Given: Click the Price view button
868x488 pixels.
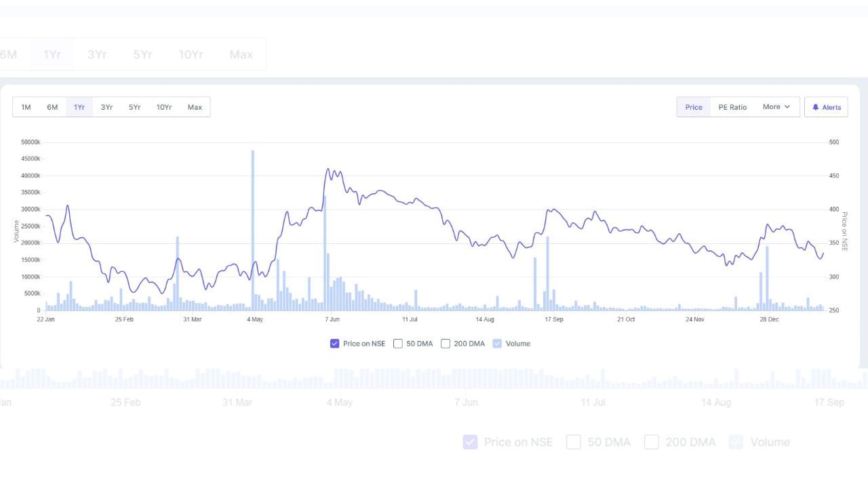Looking at the screenshot, I should click(694, 107).
